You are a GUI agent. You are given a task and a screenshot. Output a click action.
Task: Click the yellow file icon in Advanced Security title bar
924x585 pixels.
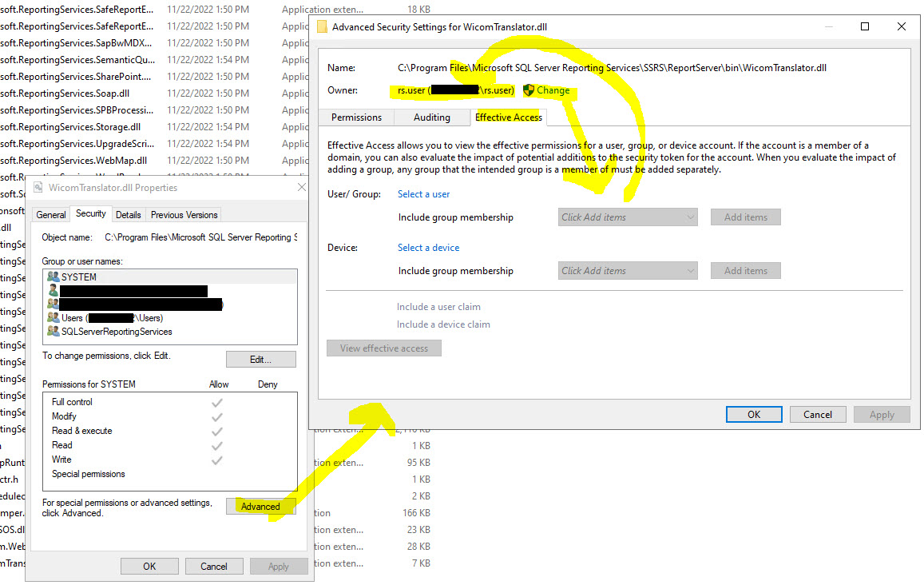322,26
